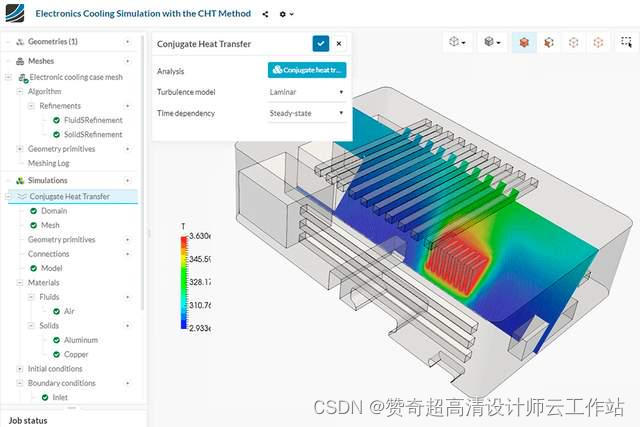The image size is (640, 427).
Task: Open Meshing Log
Action: click(49, 163)
